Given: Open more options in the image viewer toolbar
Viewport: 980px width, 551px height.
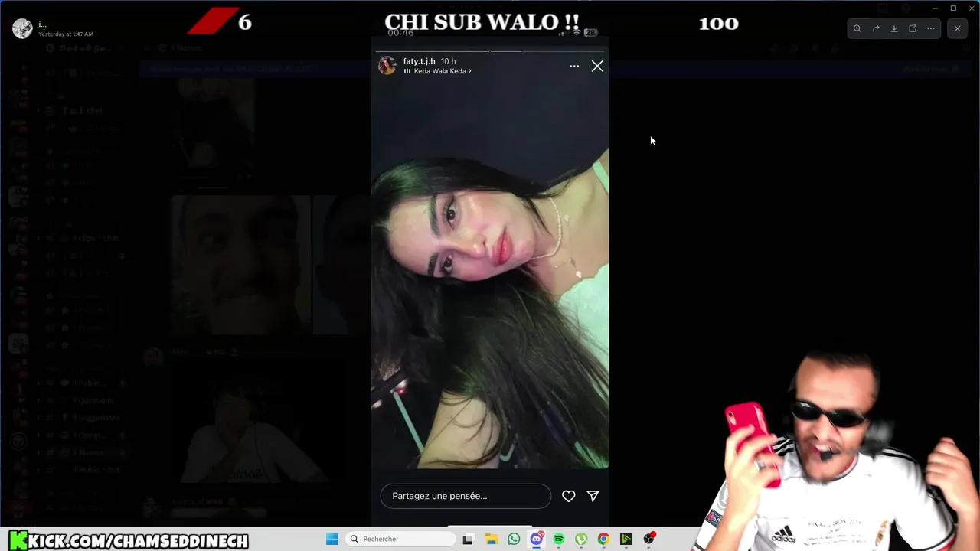Looking at the screenshot, I should click(x=931, y=28).
